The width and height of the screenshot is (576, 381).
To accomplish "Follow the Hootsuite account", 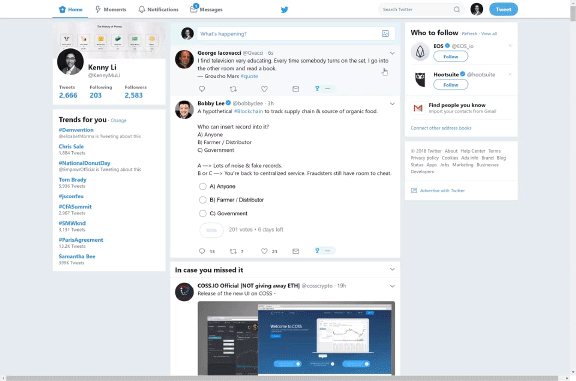I will pyautogui.click(x=451, y=85).
